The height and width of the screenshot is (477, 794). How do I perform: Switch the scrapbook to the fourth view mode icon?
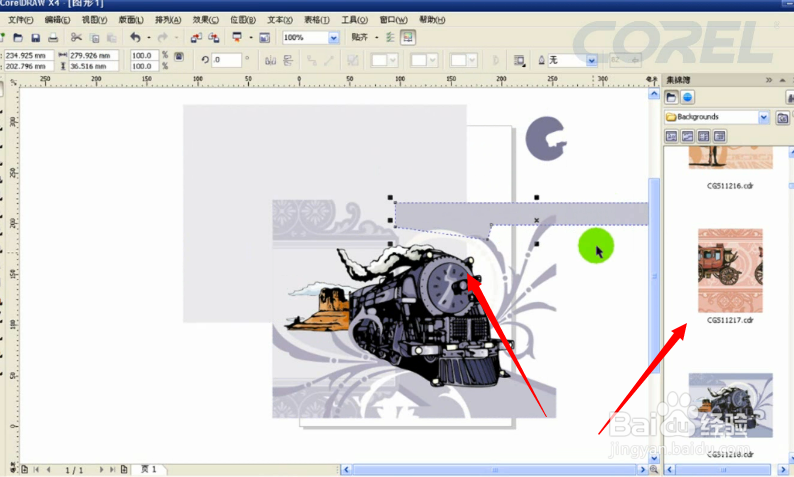pyautogui.click(x=720, y=136)
